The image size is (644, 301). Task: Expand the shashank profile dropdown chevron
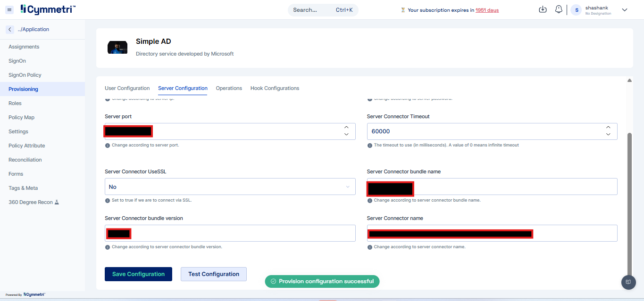click(625, 10)
